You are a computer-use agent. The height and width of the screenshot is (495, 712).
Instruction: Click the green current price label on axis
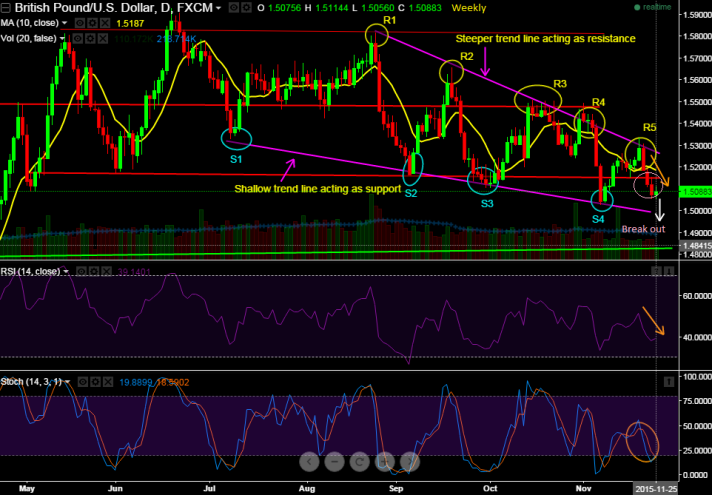click(x=695, y=192)
